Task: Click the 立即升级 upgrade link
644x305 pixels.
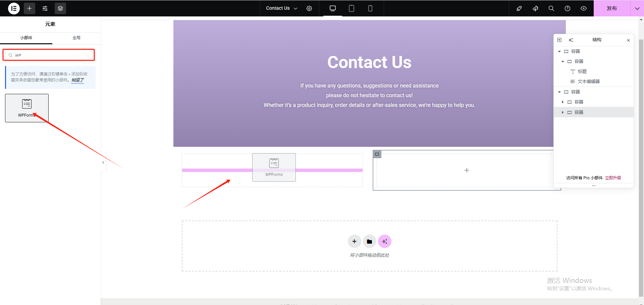Action: pyautogui.click(x=613, y=178)
